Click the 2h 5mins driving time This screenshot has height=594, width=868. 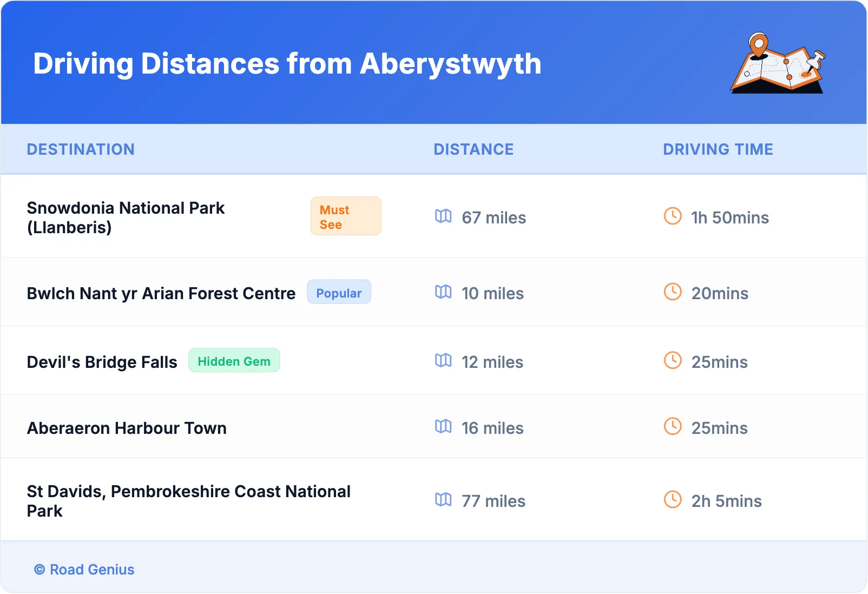point(726,501)
